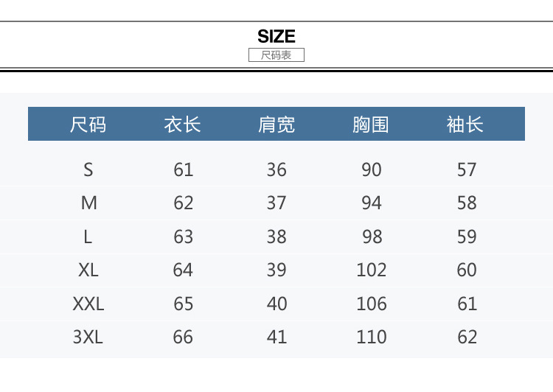Click the 尺码表 label box

point(276,55)
